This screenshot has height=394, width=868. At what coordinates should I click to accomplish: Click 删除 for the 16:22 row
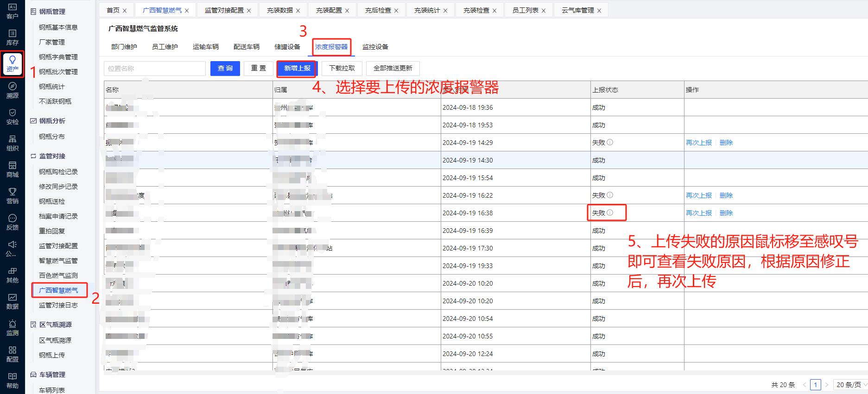point(726,195)
